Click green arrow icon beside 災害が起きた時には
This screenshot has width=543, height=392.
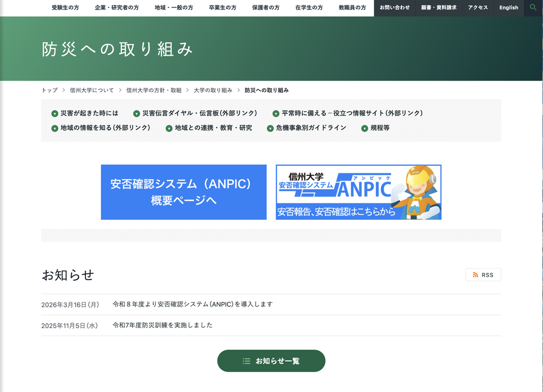pos(55,113)
